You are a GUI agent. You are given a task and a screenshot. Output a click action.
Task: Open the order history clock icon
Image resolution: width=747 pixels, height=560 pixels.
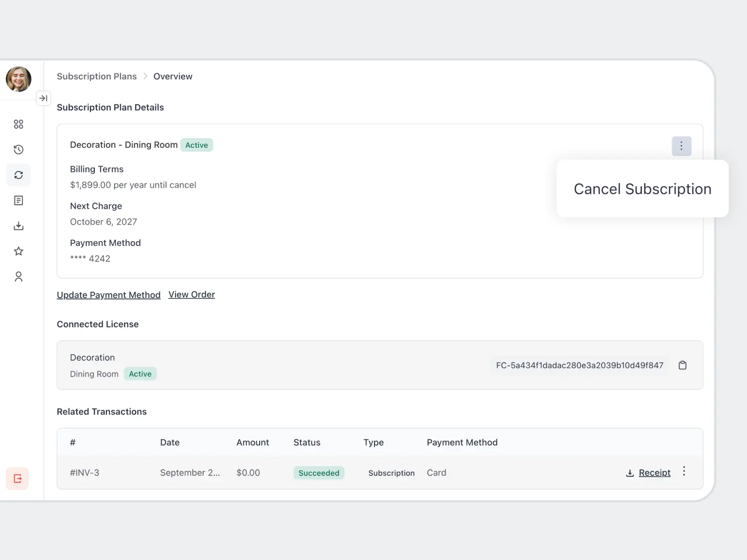click(18, 150)
